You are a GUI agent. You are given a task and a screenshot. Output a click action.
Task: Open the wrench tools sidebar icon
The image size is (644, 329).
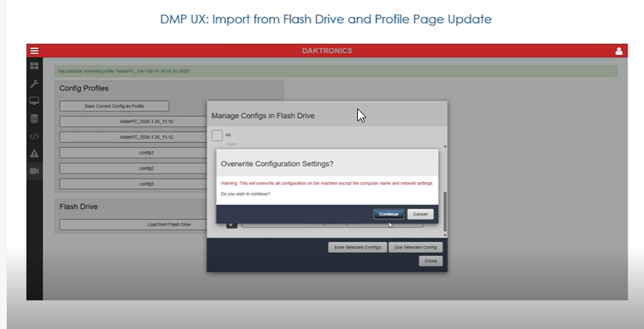(34, 84)
